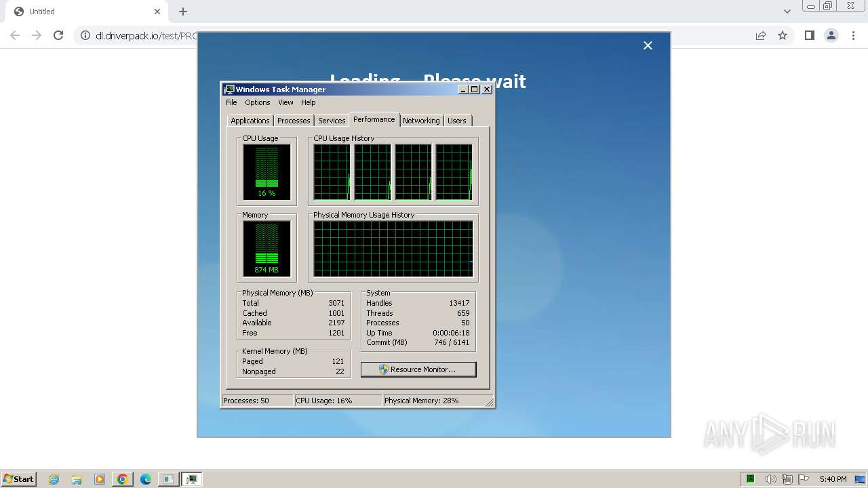Open the View menu in Task Manager

[285, 102]
